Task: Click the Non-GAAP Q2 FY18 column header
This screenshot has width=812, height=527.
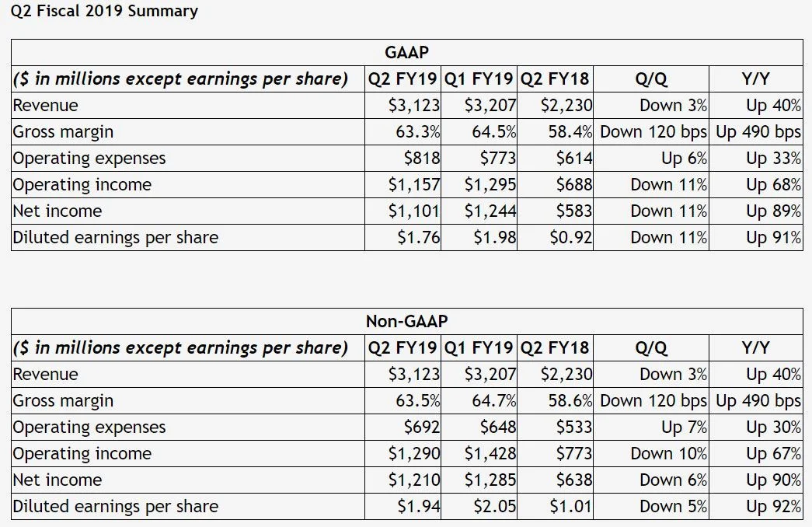Action: click(555, 347)
